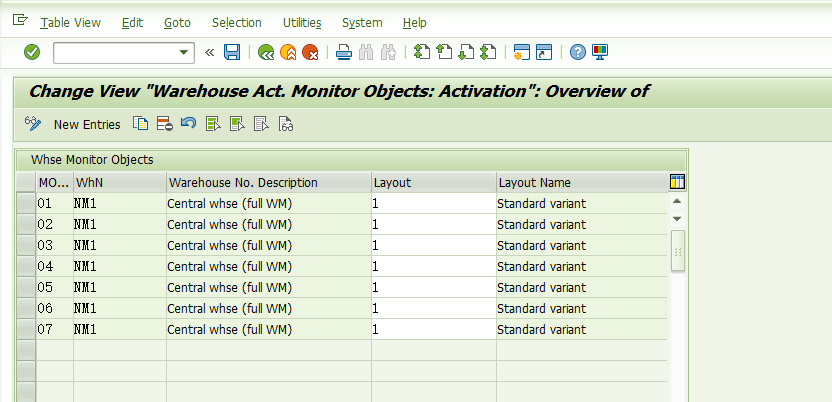The image size is (832, 402).
Task: Click the Undo Change icon
Action: 188,124
